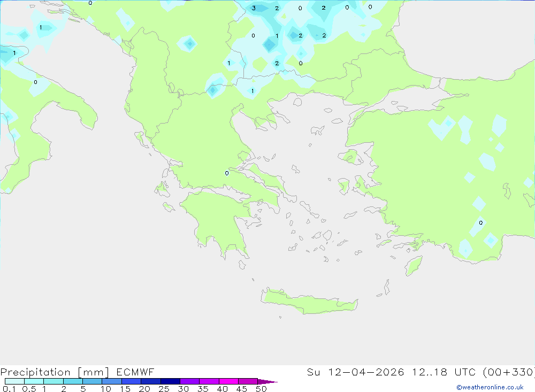Click the "12..18 UTC" time range text
This screenshot has height=392, width=535.
(x=444, y=372)
